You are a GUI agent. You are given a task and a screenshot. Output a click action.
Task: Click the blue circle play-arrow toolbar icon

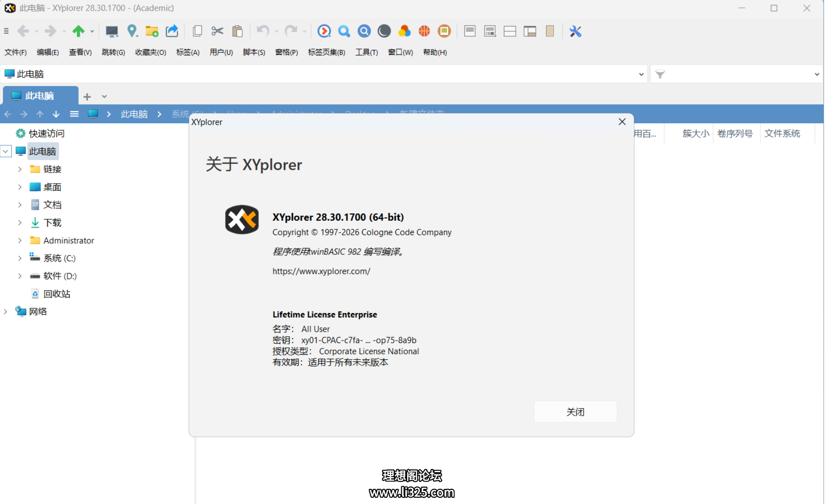324,31
